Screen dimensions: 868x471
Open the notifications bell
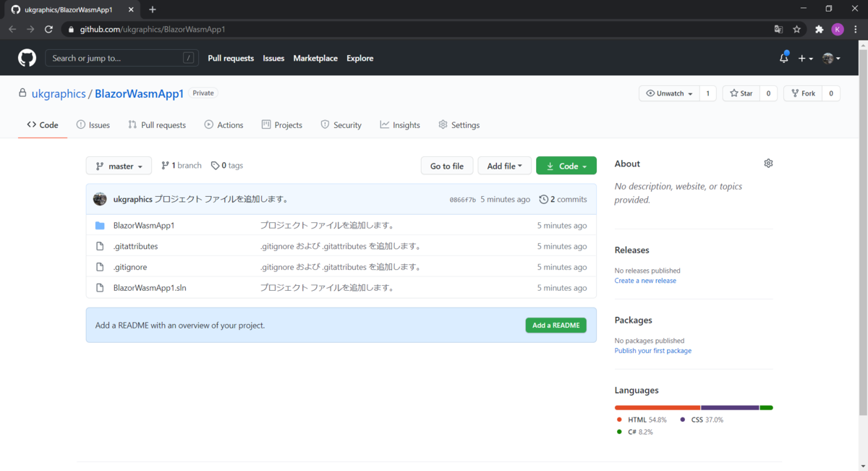784,58
